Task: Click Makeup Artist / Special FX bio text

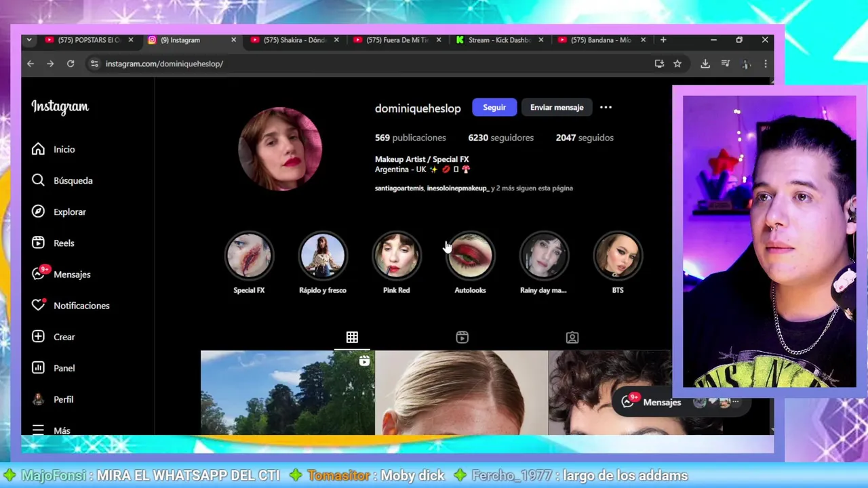Action: [x=422, y=159]
